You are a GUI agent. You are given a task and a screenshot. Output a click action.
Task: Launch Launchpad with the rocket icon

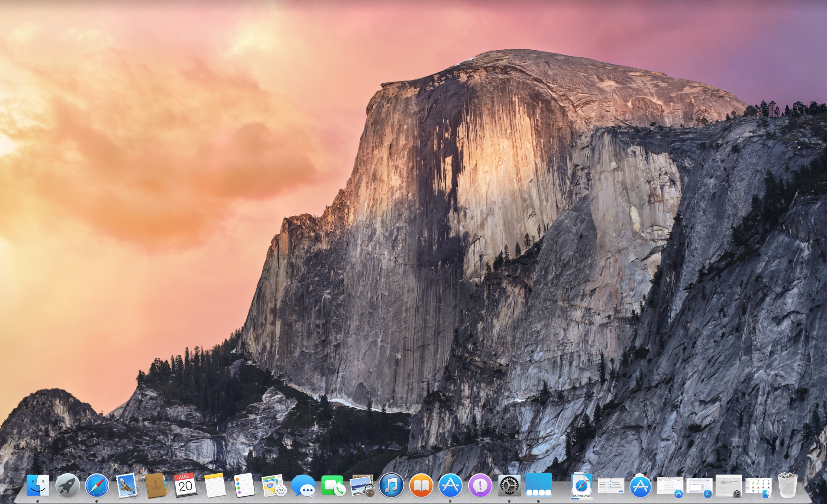pos(67,485)
